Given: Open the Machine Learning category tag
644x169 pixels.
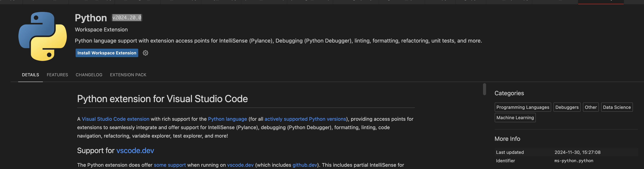Looking at the screenshot, I should tap(515, 118).
